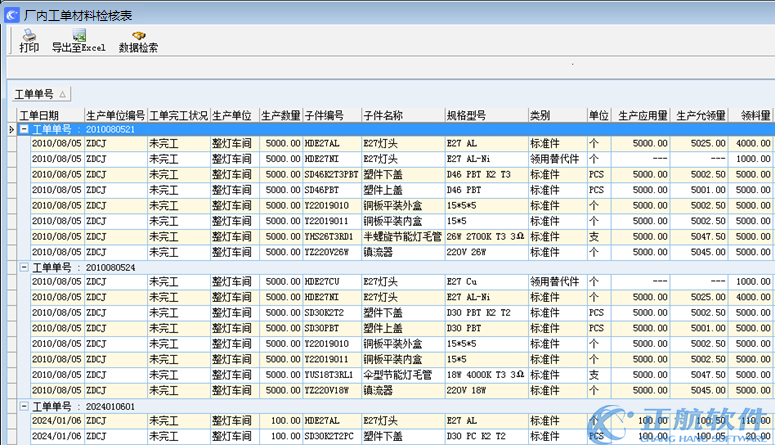The width and height of the screenshot is (775, 445).
Task: Select spec cell D46 PBT K2 T3
Action: coord(486,175)
